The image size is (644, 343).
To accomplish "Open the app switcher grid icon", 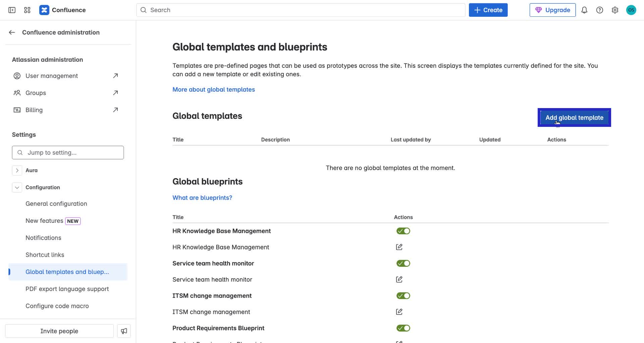I will (27, 10).
